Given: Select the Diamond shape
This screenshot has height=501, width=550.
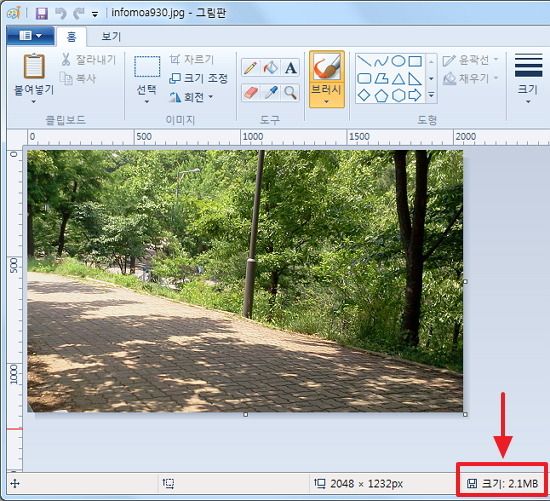Looking at the screenshot, I should click(364, 95).
